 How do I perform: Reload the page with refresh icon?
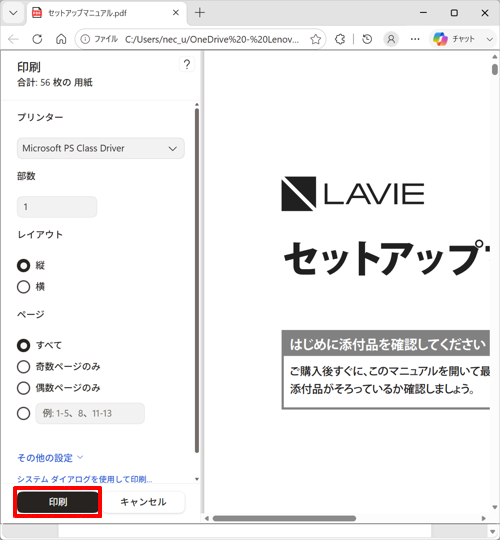click(x=37, y=39)
